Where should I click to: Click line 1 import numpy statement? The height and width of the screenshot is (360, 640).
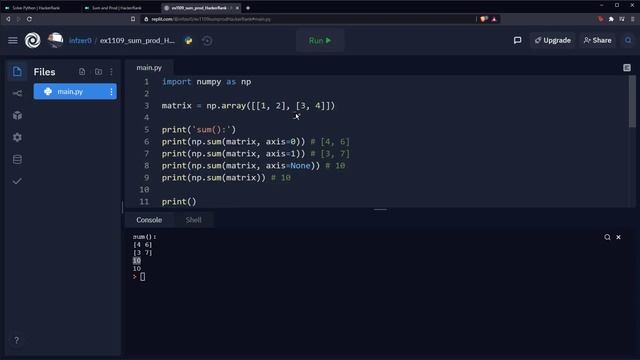(207, 82)
